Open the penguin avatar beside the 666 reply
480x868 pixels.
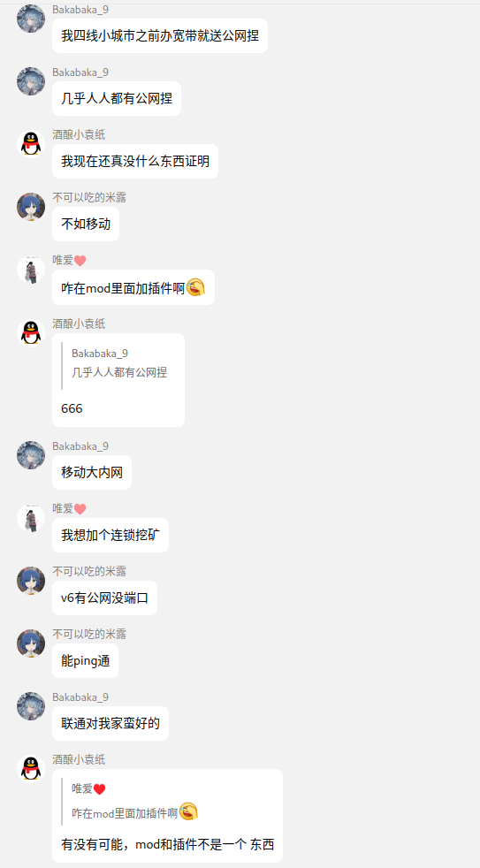31,333
